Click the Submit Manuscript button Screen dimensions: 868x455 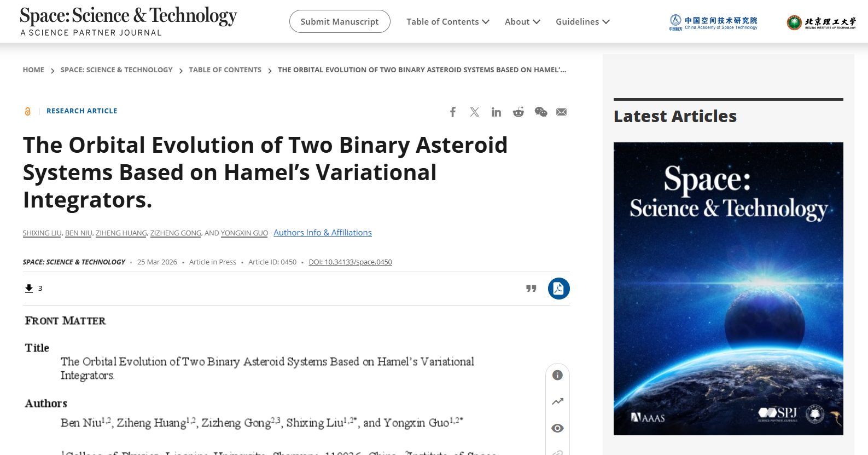click(x=340, y=22)
